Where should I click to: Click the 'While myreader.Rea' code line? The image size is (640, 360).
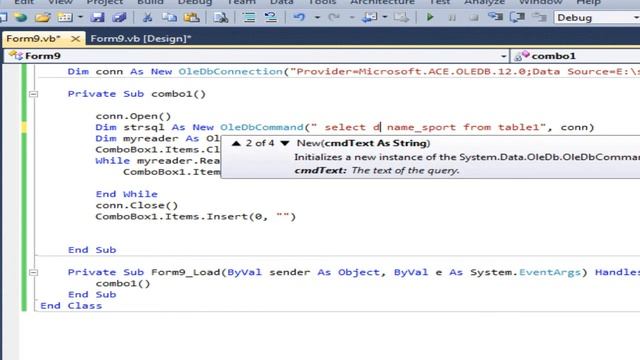(158, 161)
